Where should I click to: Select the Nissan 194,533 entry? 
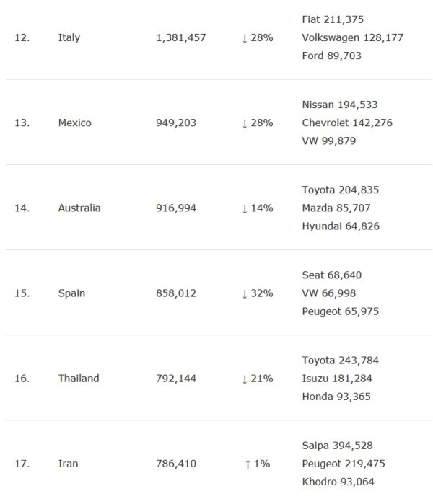pos(340,105)
